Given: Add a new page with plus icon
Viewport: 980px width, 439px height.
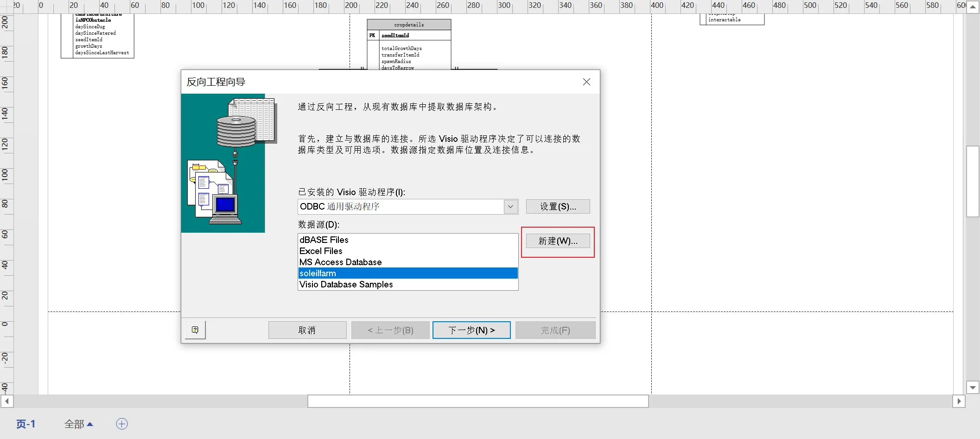Looking at the screenshot, I should [x=122, y=424].
